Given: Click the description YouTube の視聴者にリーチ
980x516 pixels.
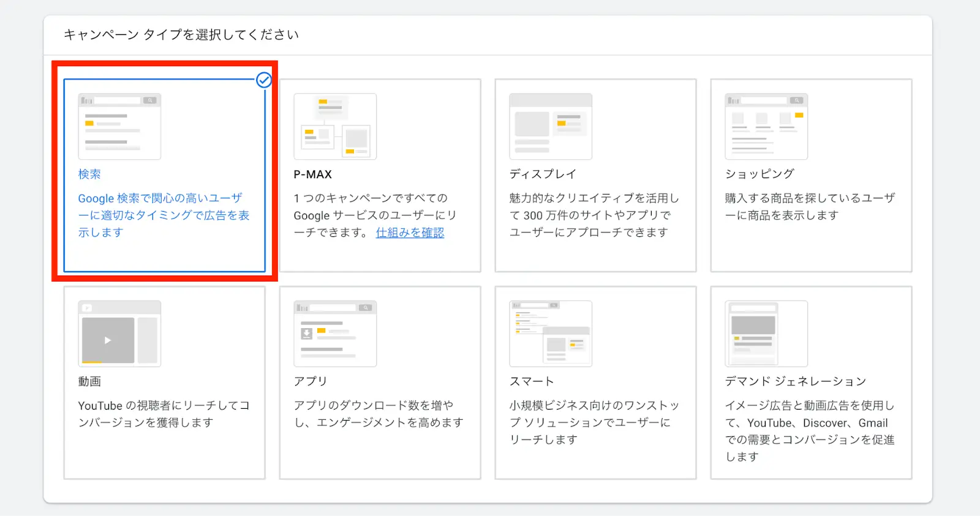Looking at the screenshot, I should 164,414.
